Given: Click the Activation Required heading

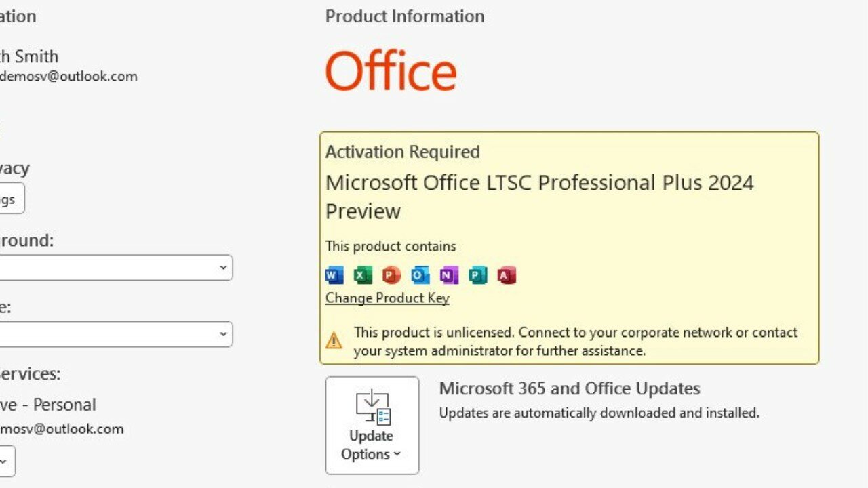Looking at the screenshot, I should [403, 152].
